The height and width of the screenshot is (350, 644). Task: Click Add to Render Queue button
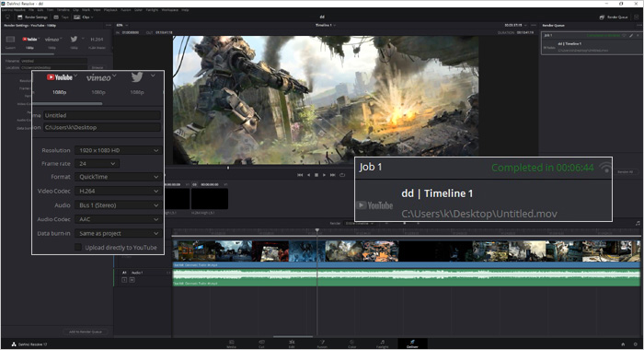click(86, 332)
